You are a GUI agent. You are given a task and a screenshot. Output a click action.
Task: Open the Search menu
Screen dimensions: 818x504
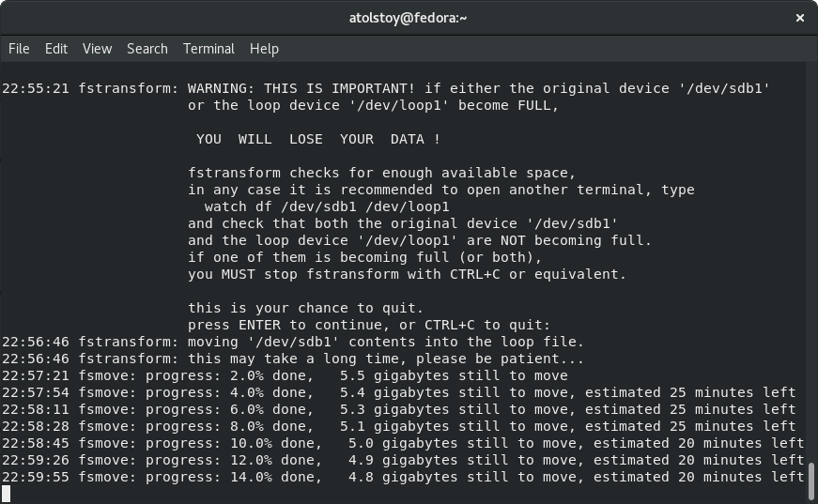tap(147, 49)
